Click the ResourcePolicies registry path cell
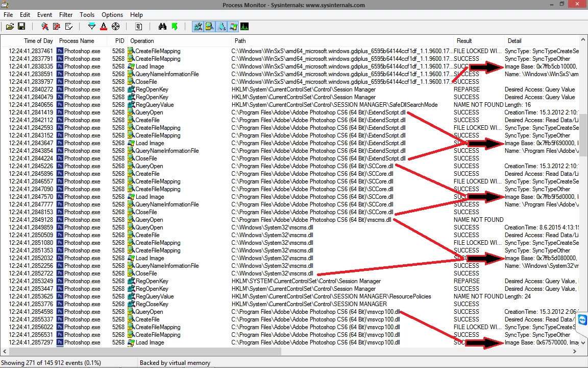588x368 pixels. 331,296
